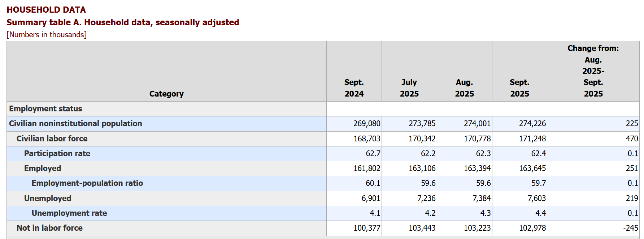Select the Employment status row heading

coord(45,109)
